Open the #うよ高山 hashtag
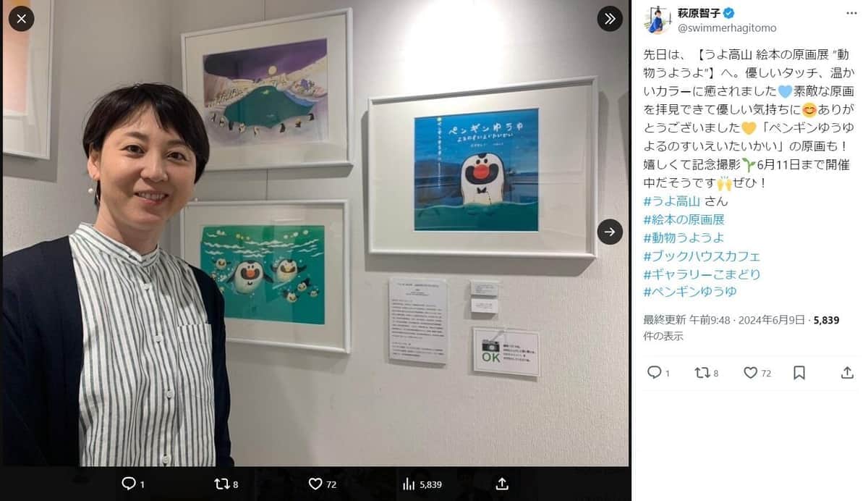 tap(671, 201)
